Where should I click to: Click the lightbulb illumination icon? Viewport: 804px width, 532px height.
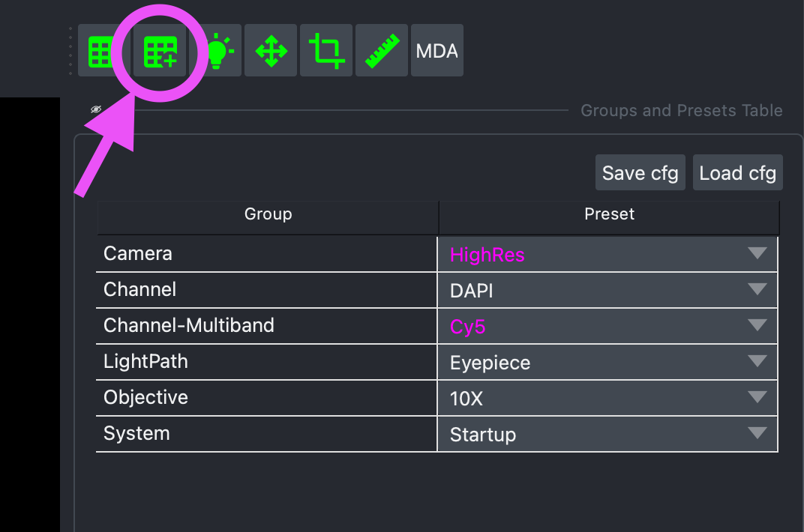(216, 51)
